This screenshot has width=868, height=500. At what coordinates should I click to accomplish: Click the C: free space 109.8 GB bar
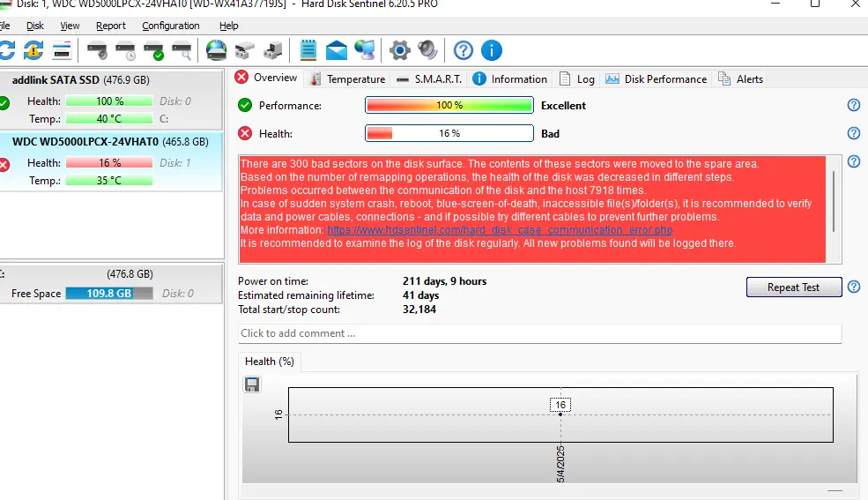tap(109, 294)
